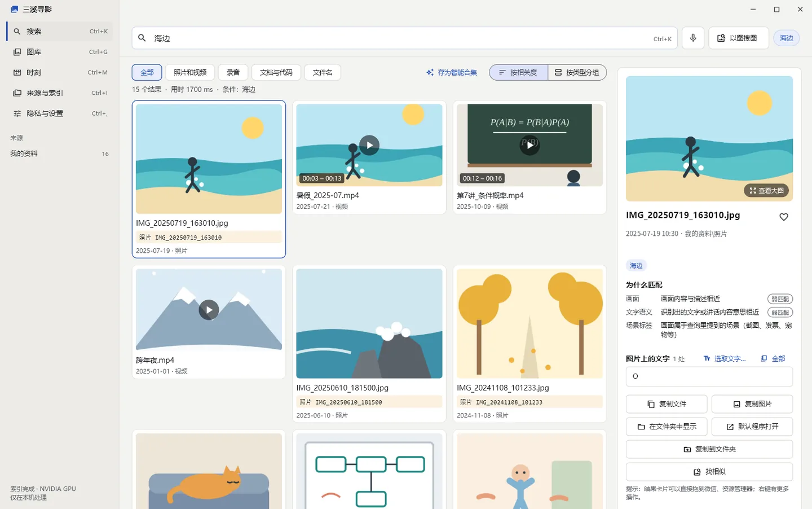Switch sorting to 按相关度
This screenshot has width=812, height=509.
click(519, 72)
